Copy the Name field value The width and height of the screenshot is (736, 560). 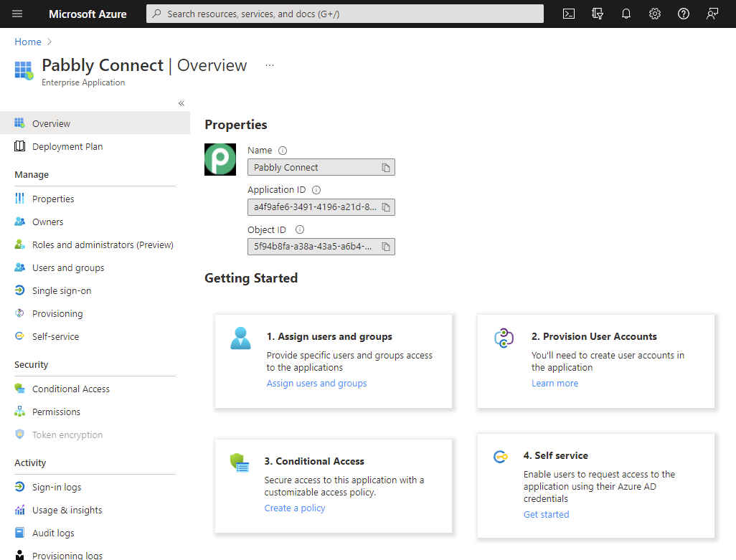tap(385, 168)
